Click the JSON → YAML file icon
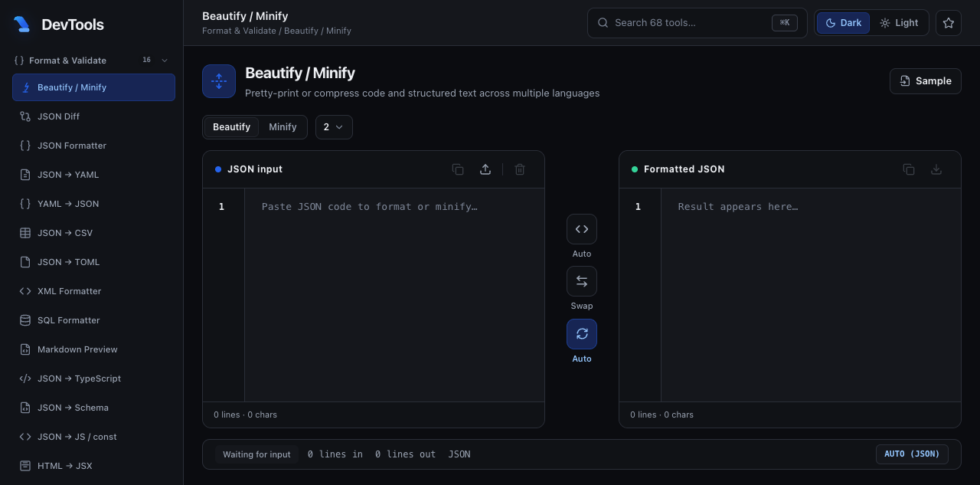The height and width of the screenshot is (485, 980). click(x=25, y=175)
